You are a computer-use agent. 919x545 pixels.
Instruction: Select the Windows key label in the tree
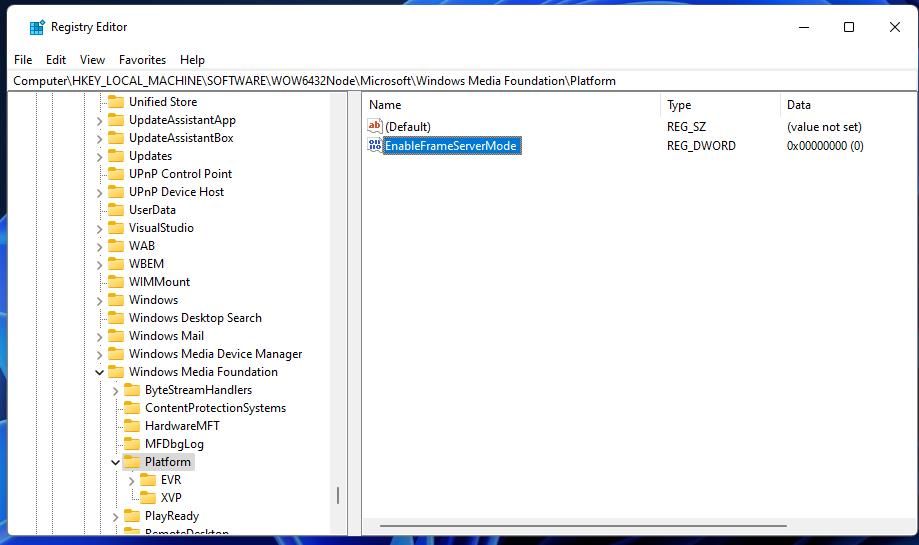point(153,299)
